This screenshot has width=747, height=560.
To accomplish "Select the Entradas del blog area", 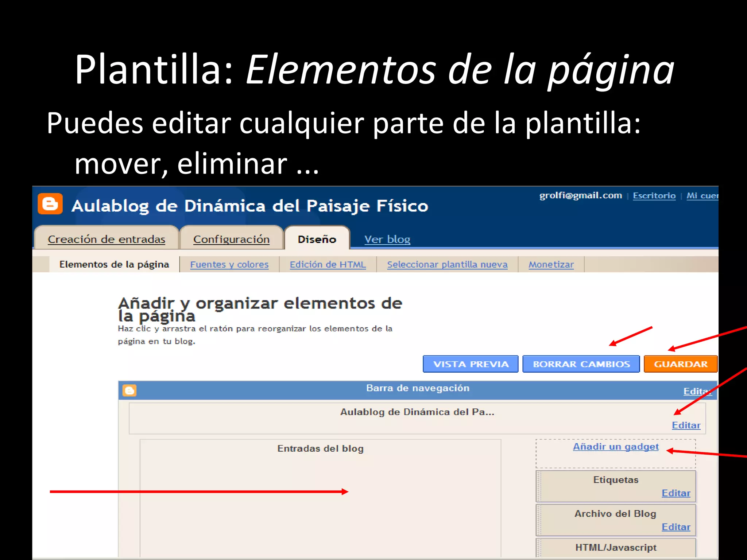I will pos(320,498).
